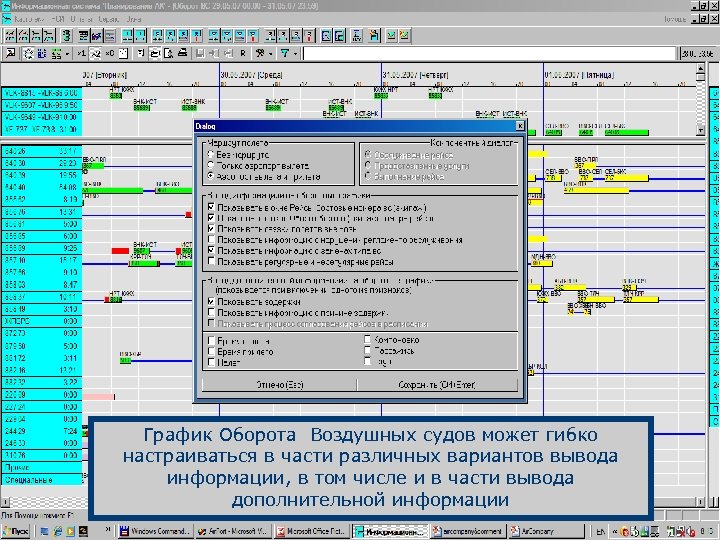
Task: Click the green and yellow chart icon
Action: point(404,35)
